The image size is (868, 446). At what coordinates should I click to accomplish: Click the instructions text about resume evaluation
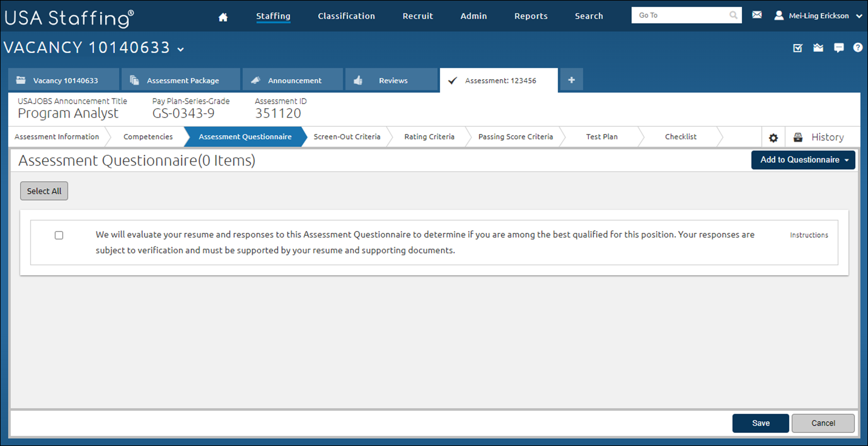tap(425, 242)
